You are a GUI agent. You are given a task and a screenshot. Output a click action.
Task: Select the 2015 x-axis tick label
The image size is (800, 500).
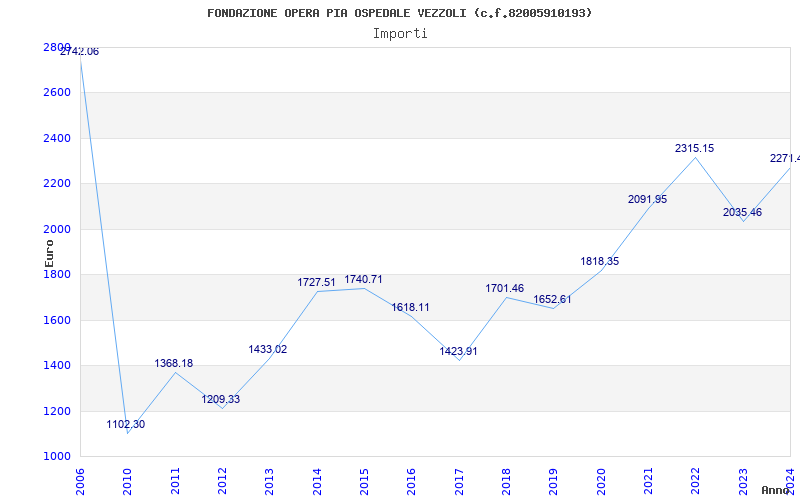(x=364, y=482)
